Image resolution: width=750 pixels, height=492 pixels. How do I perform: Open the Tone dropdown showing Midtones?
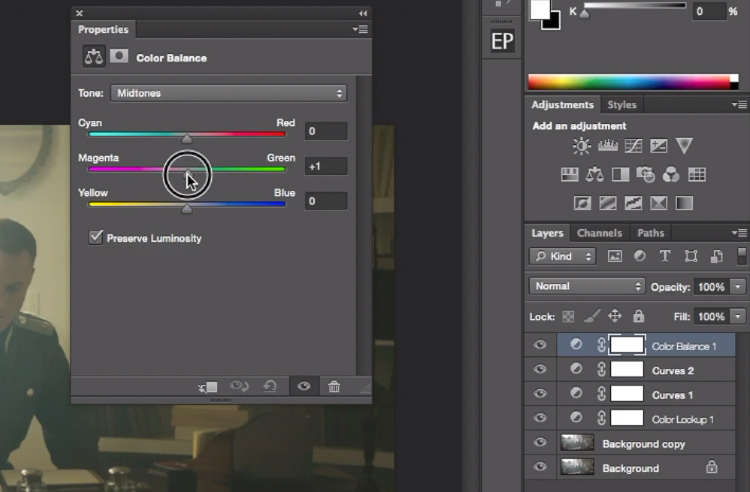[229, 93]
